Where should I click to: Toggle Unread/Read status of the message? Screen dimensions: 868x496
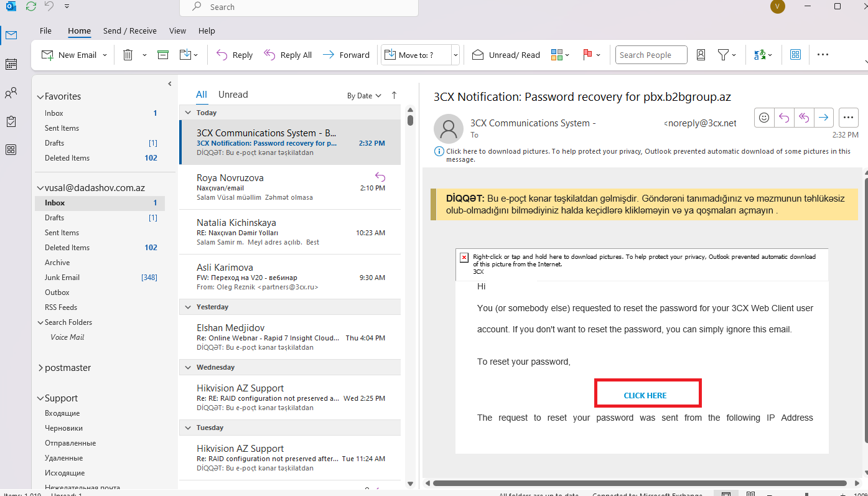click(x=506, y=55)
